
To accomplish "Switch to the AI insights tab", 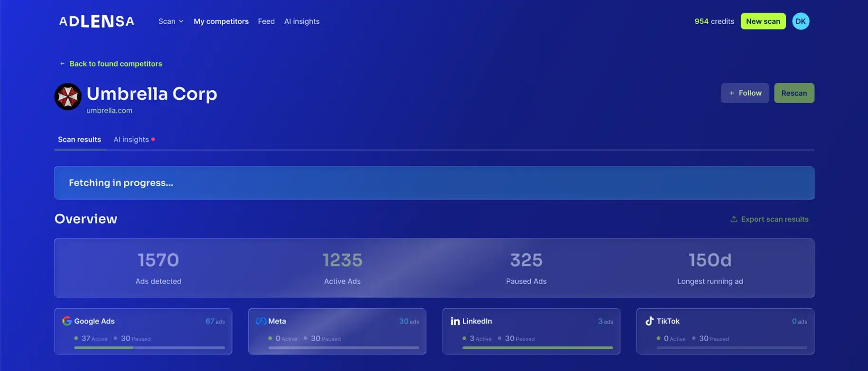I will click(x=134, y=140).
